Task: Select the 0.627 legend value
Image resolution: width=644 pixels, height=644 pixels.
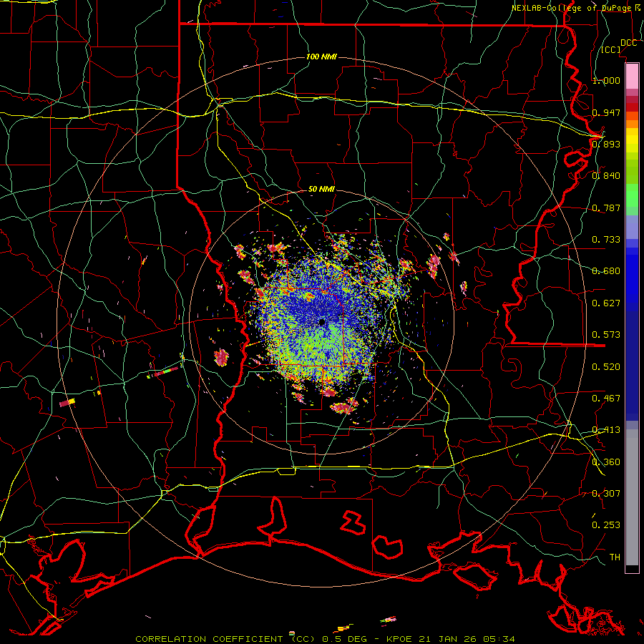Action: [x=606, y=303]
